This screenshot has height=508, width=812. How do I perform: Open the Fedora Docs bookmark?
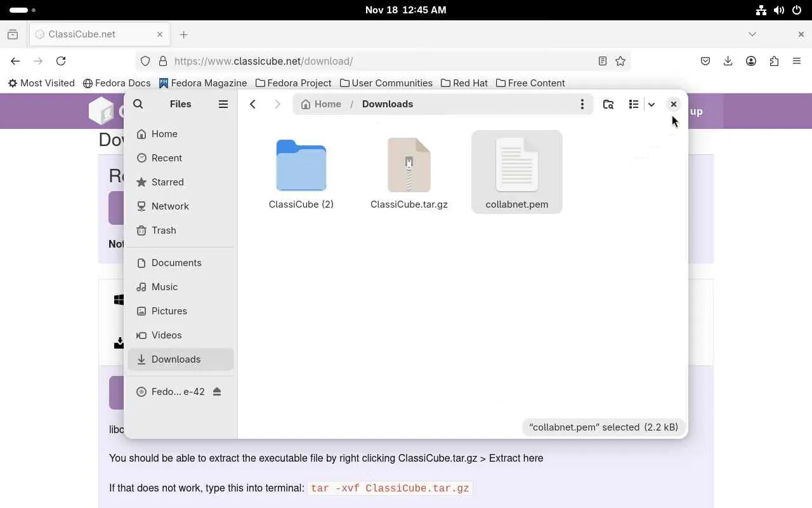point(117,83)
